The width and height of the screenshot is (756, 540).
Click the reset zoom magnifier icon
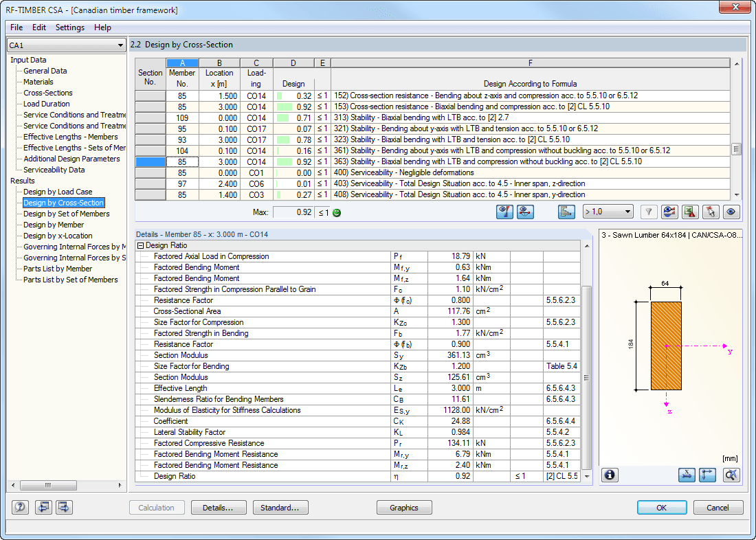point(731,475)
